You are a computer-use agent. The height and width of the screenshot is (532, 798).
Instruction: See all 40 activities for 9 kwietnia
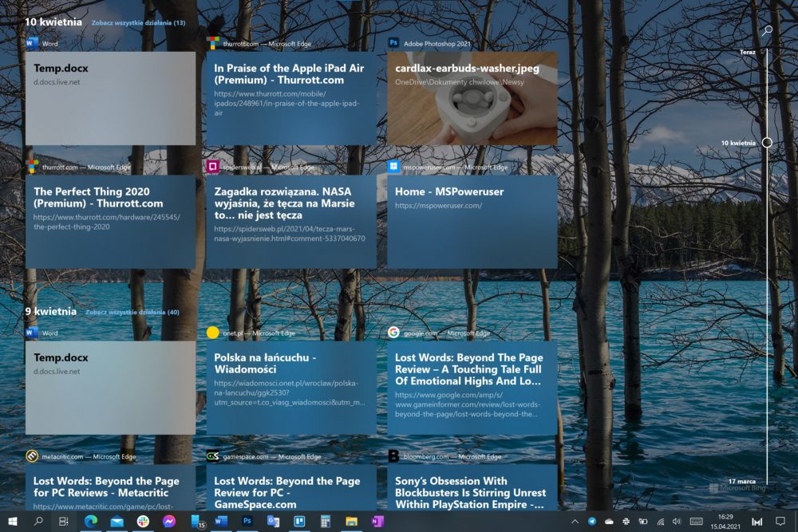(132, 313)
